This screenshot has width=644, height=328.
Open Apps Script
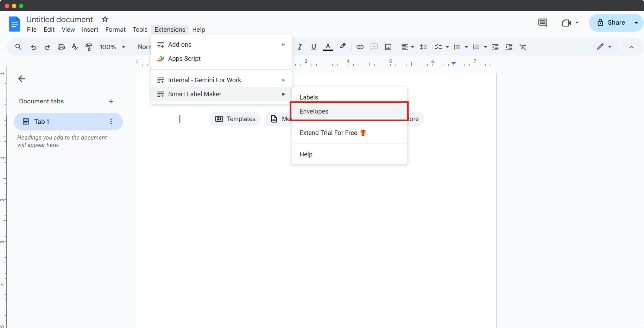(x=222, y=59)
